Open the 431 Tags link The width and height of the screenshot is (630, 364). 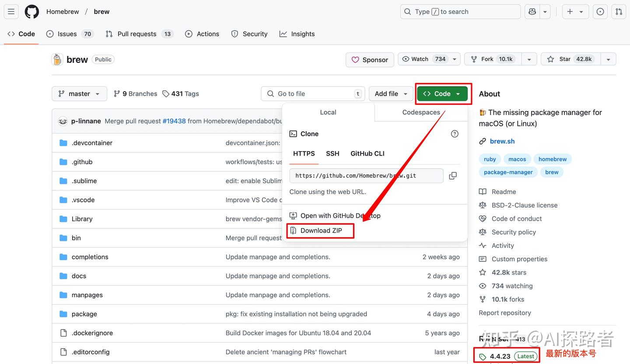pos(180,94)
